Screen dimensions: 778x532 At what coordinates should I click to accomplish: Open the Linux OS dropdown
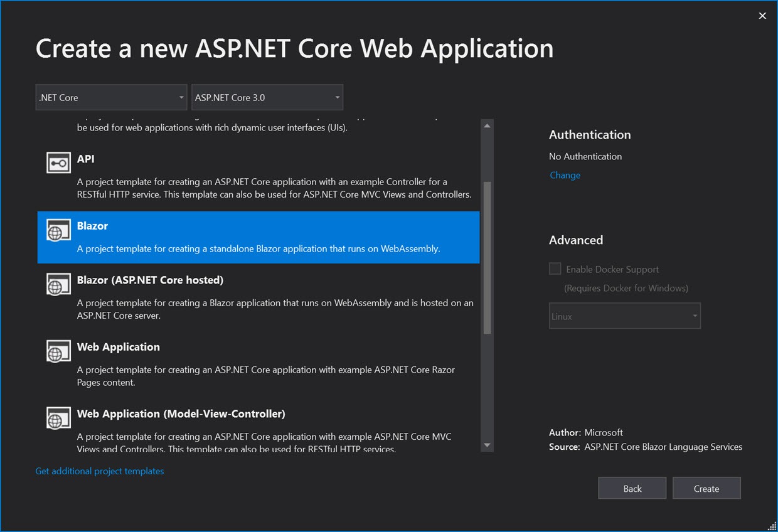tap(625, 316)
